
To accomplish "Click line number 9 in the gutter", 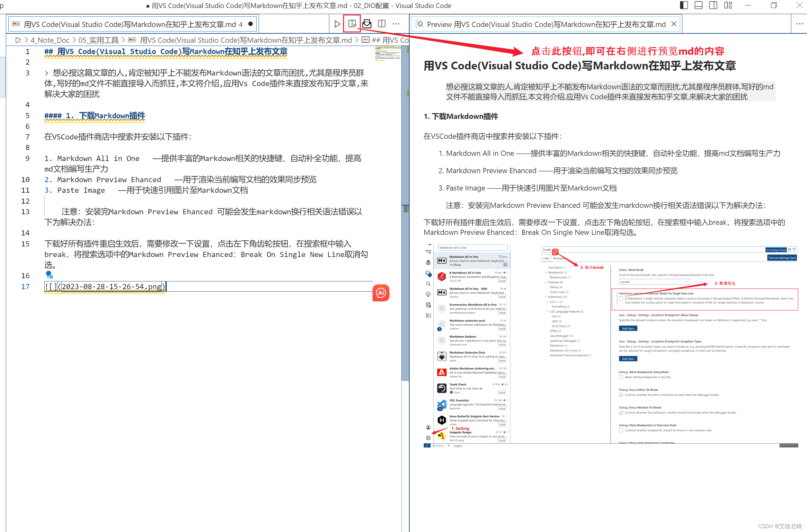I will pyautogui.click(x=28, y=158).
